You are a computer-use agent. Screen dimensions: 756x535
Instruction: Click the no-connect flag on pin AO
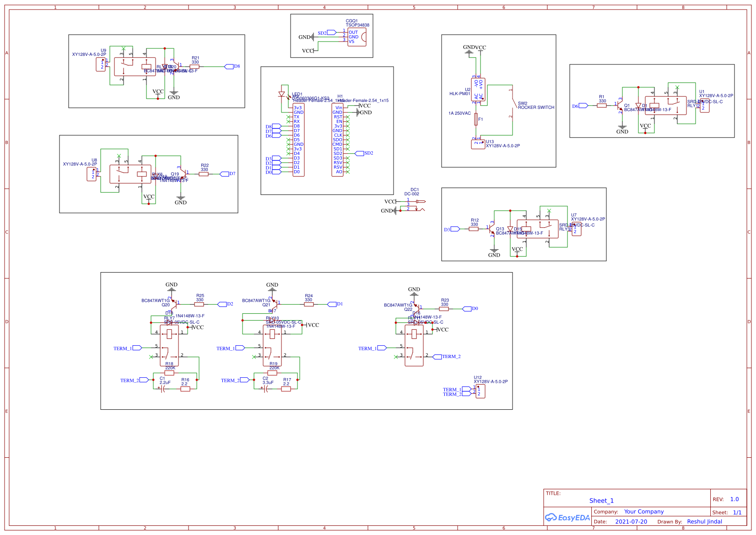pos(348,171)
